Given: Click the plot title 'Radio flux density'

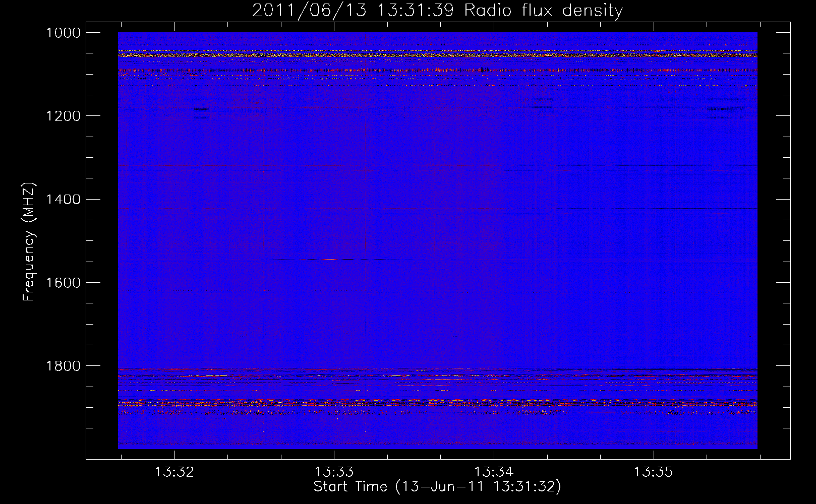Looking at the screenshot, I should coord(543,11).
